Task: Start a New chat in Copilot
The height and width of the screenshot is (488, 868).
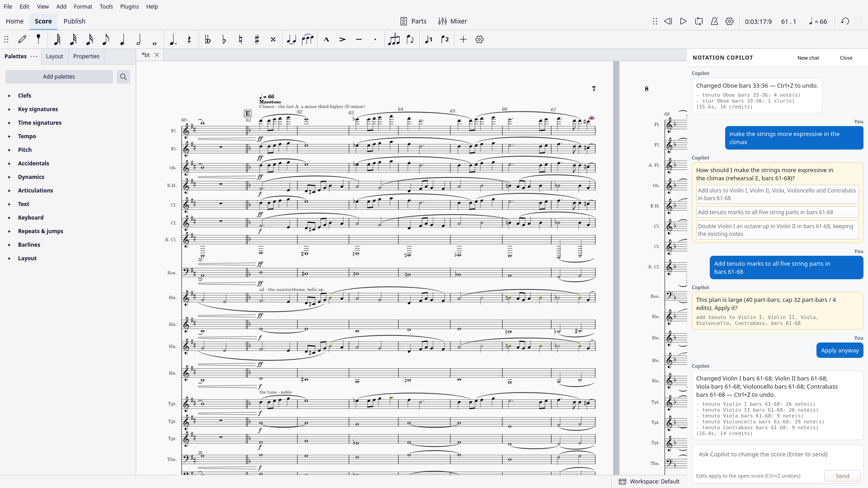Action: (x=808, y=58)
